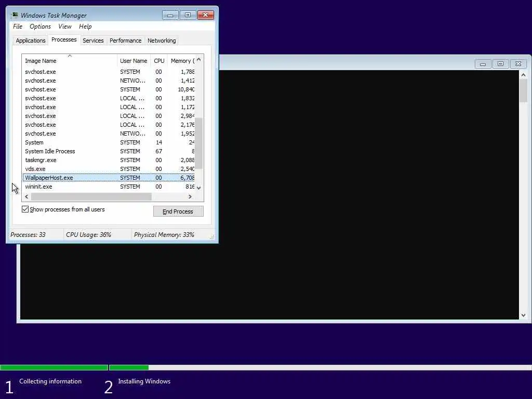The height and width of the screenshot is (399, 532).
Task: Untick Show processes from all users
Action: tap(25, 209)
